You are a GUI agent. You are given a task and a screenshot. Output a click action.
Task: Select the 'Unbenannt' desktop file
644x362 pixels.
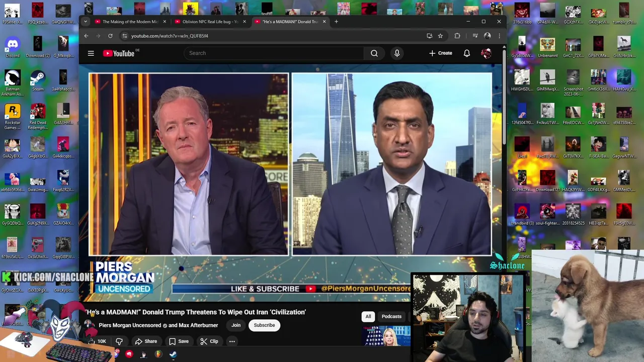(x=547, y=48)
